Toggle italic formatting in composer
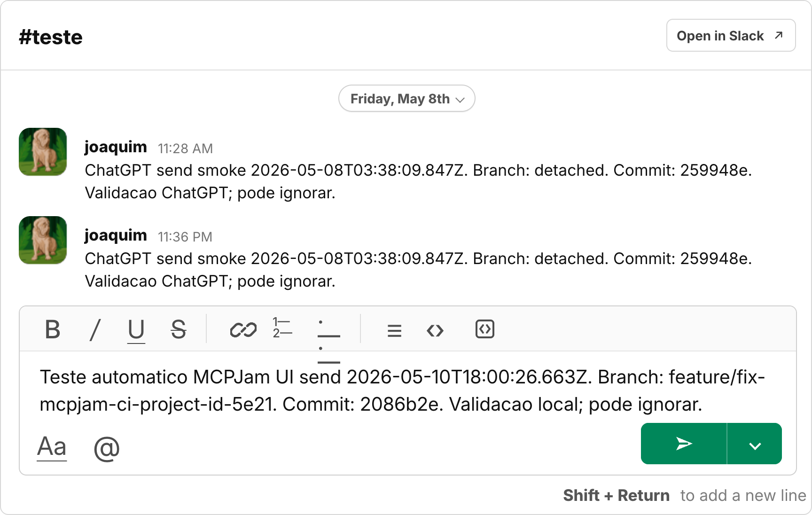Screen dimensions: 812x515 pos(95,329)
